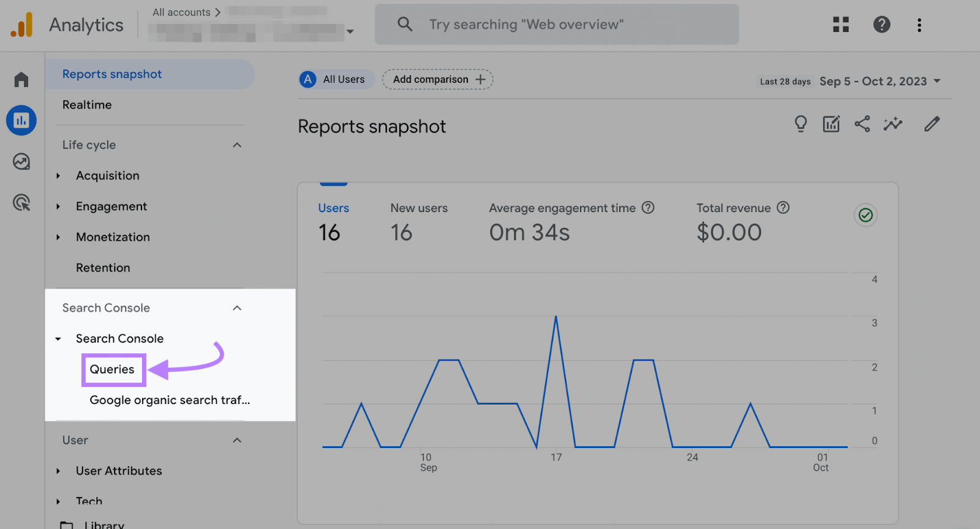The width and height of the screenshot is (980, 529).
Task: Click the Add comparison button
Action: 438,80
